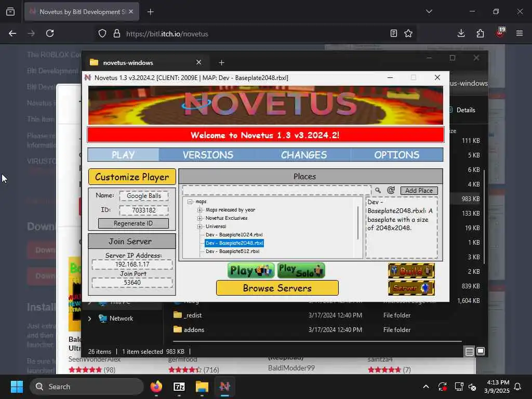
Task: Select the _redist folder in Explorer
Action: (188, 315)
